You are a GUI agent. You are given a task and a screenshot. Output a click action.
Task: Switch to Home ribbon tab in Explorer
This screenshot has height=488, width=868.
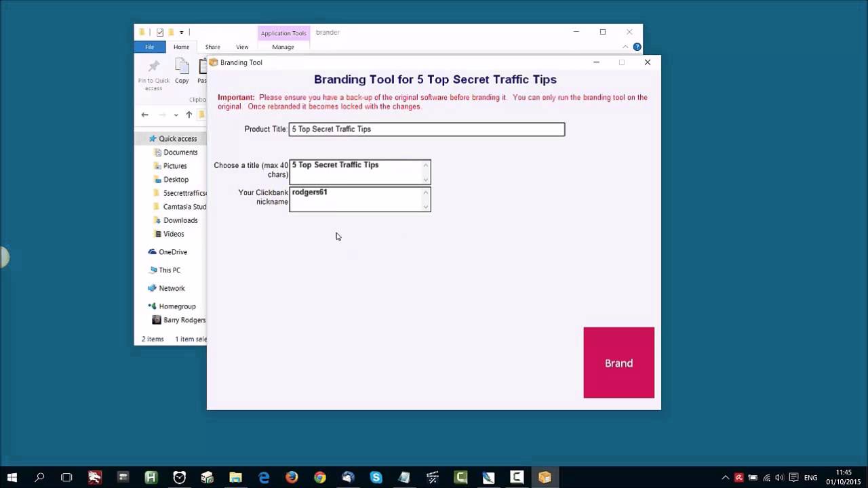click(x=181, y=47)
